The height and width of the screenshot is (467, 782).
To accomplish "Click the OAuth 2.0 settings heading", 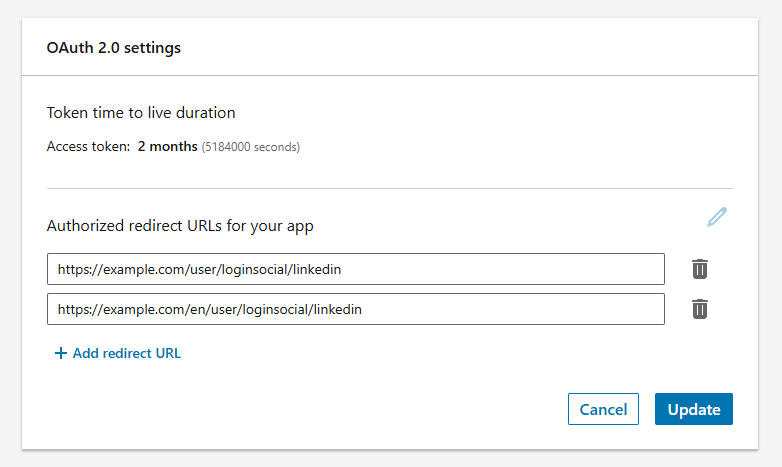I will pyautogui.click(x=114, y=48).
